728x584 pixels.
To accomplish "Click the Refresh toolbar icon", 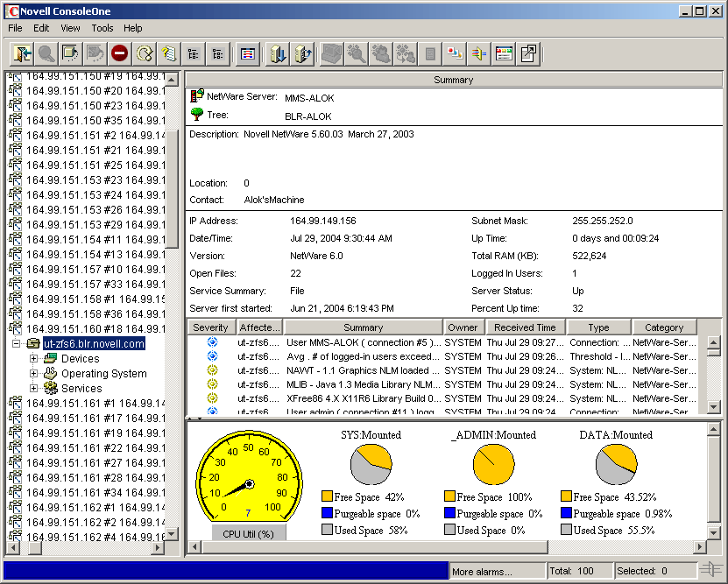I will click(x=143, y=53).
